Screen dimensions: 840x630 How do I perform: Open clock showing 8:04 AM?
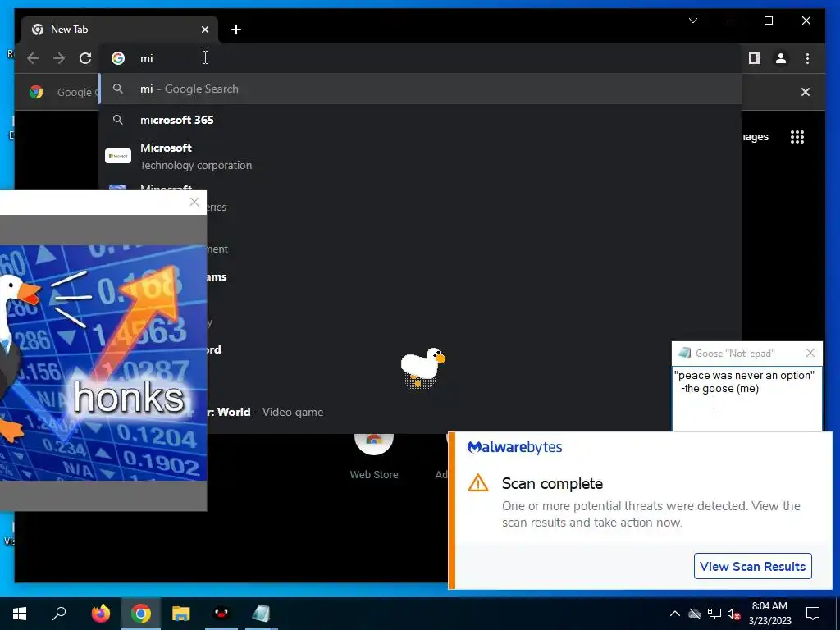pos(769,614)
